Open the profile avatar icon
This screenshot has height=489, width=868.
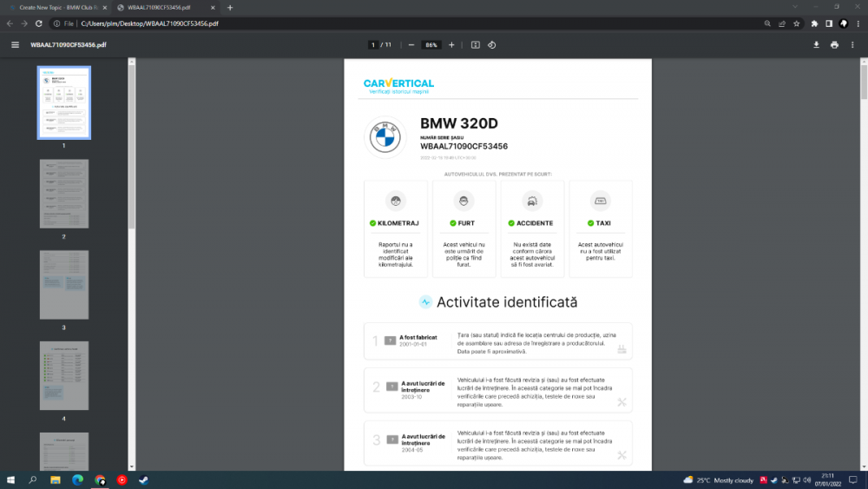pos(844,23)
